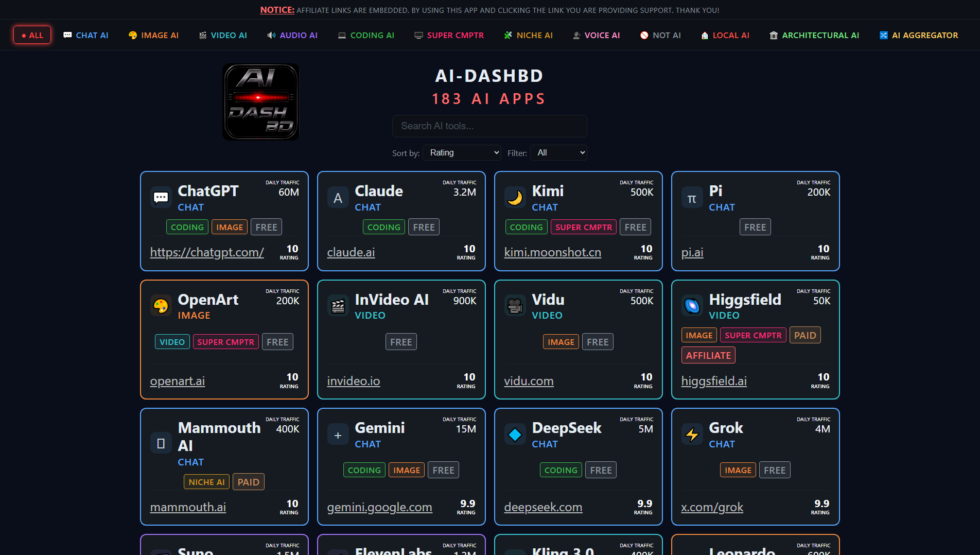980x555 pixels.
Task: Switch to the IMAGE AI tab
Action: coord(153,35)
